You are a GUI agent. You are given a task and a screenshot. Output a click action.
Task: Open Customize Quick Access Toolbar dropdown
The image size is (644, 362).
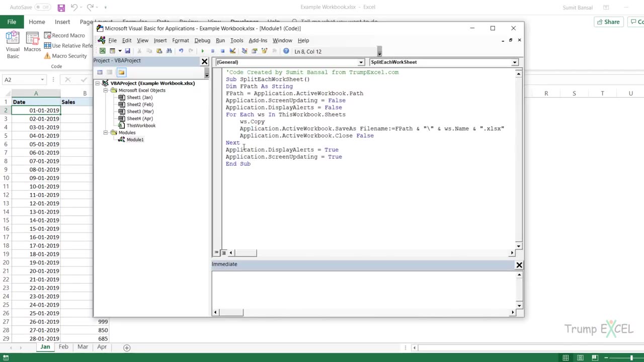tap(106, 8)
